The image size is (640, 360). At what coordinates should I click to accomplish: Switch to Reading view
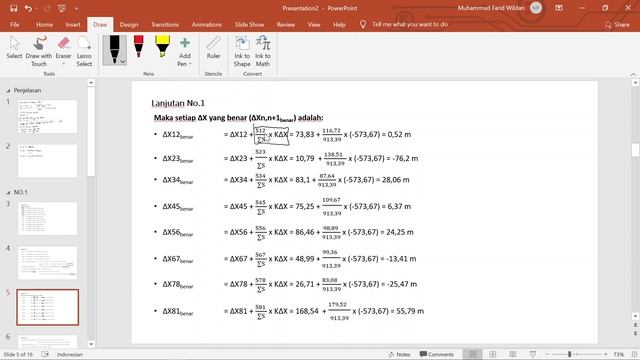[x=513, y=354]
